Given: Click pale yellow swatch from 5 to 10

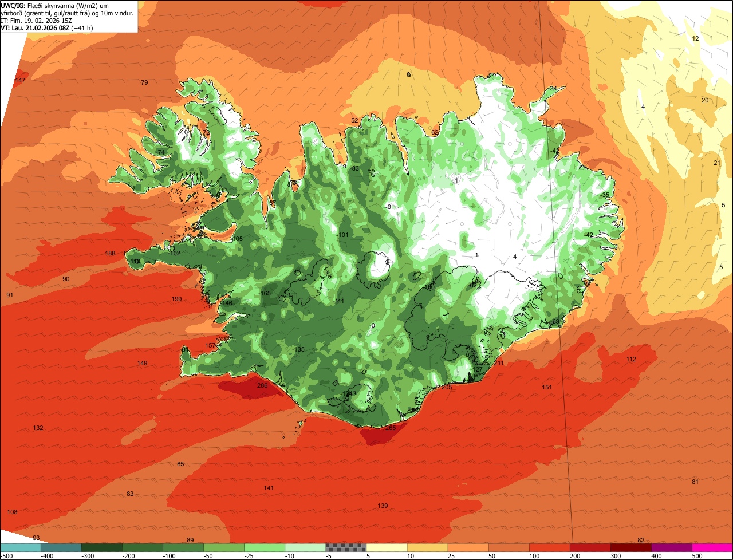Looking at the screenshot, I should tap(387, 547).
